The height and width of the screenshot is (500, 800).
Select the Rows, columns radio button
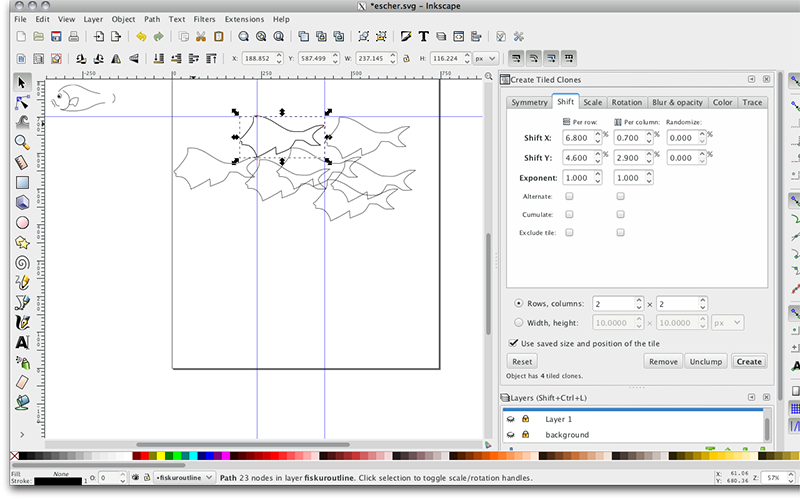click(x=518, y=303)
